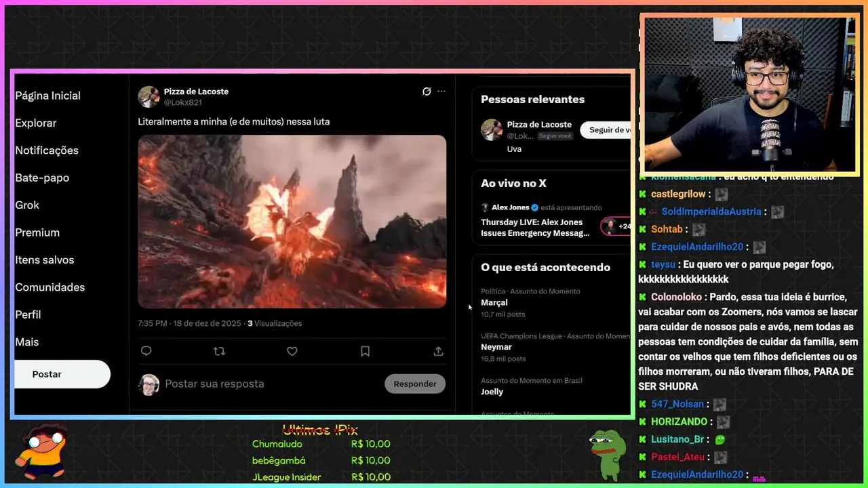Like the tweet with the heart icon

click(292, 351)
